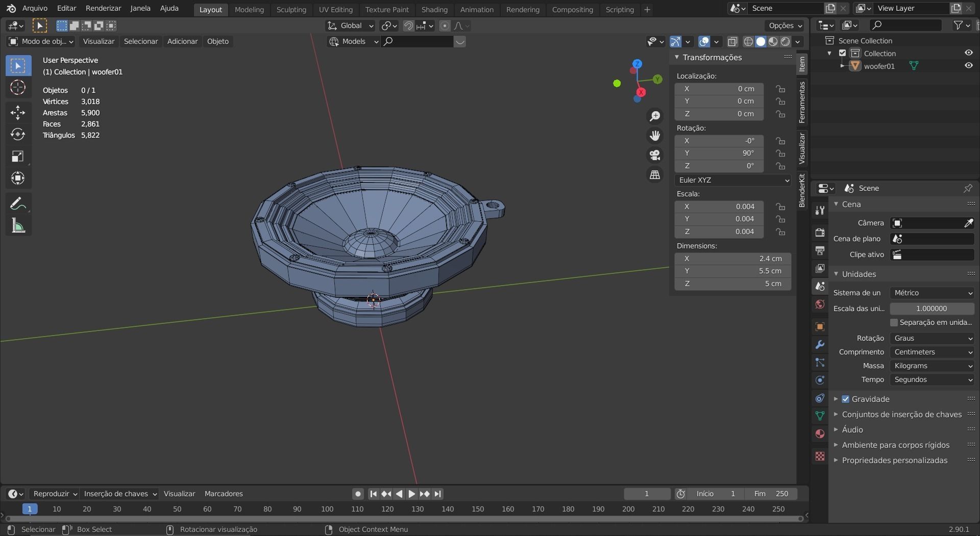This screenshot has height=536, width=980.
Task: Open the View Layer properties tab icon
Action: coord(820,268)
